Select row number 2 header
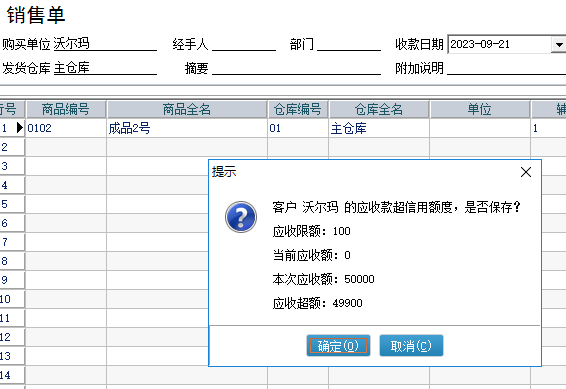 (x=12, y=147)
